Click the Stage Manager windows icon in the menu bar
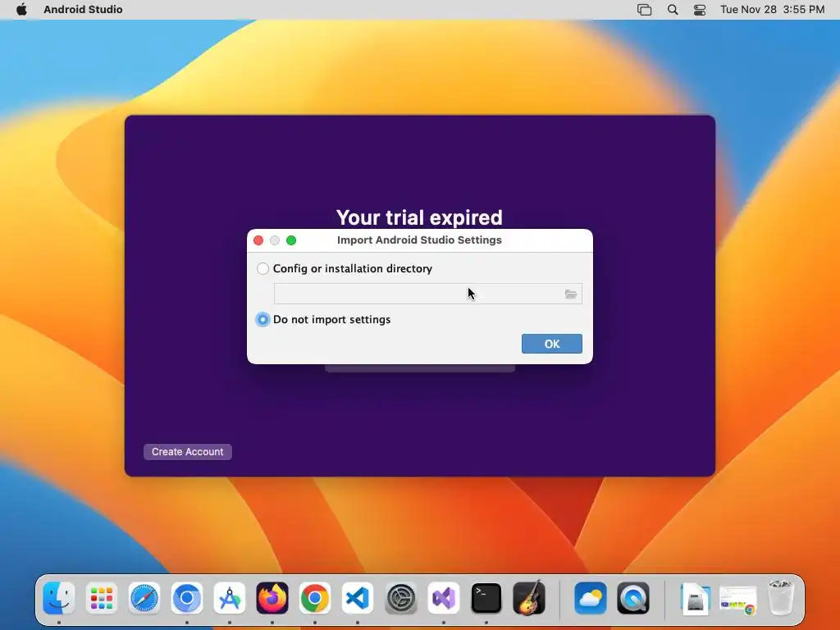Screen dimensions: 840x630 click(x=645, y=10)
